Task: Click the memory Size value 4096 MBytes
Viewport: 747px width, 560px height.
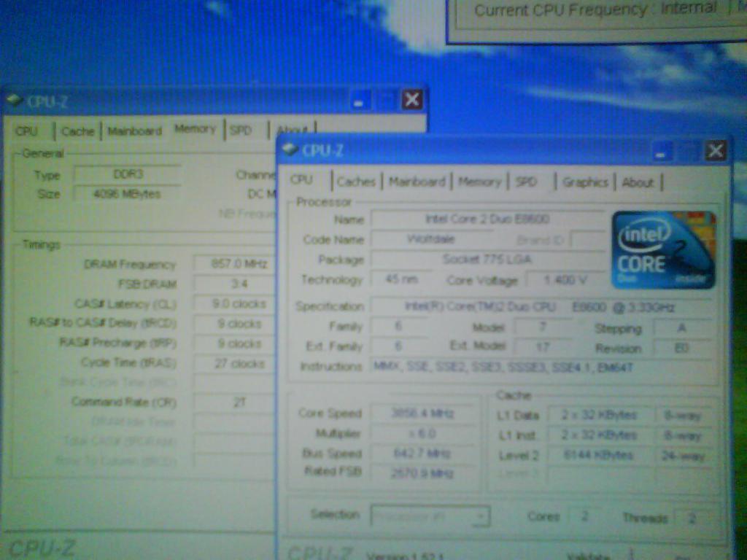Action: (128, 193)
